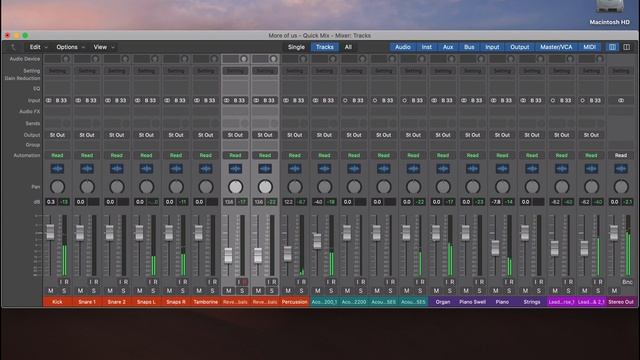This screenshot has width=640, height=360.
Task: Open the Options menu in the mixer
Action: (70, 47)
